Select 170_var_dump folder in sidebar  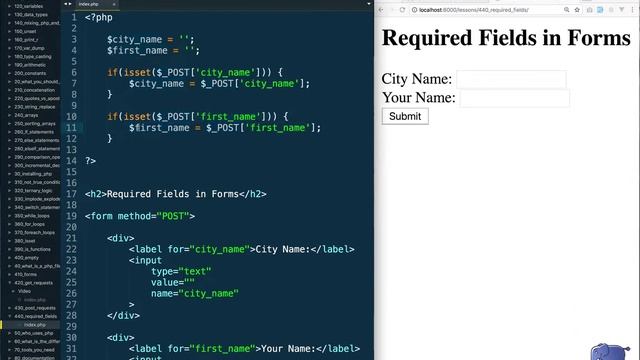point(29,48)
